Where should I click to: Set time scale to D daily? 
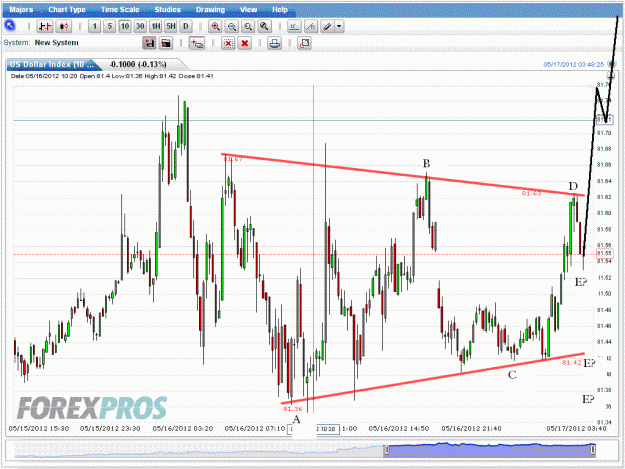(x=186, y=26)
